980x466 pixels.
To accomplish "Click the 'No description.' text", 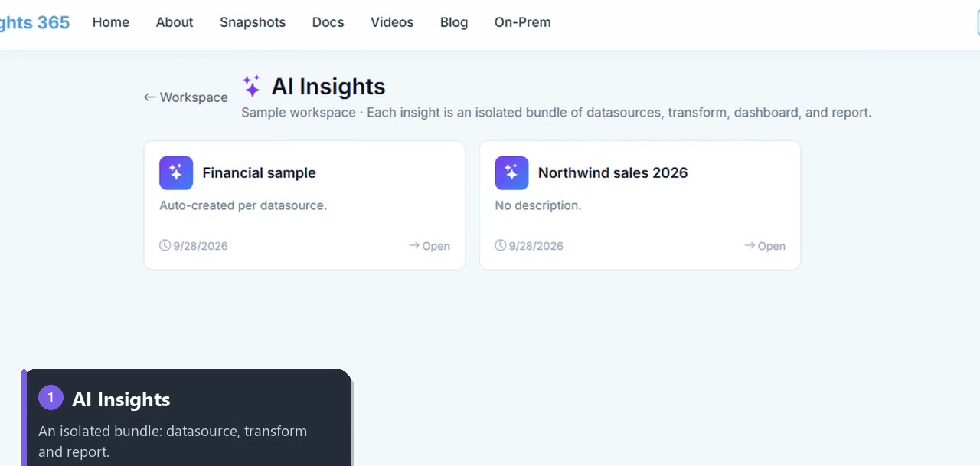I will point(538,205).
